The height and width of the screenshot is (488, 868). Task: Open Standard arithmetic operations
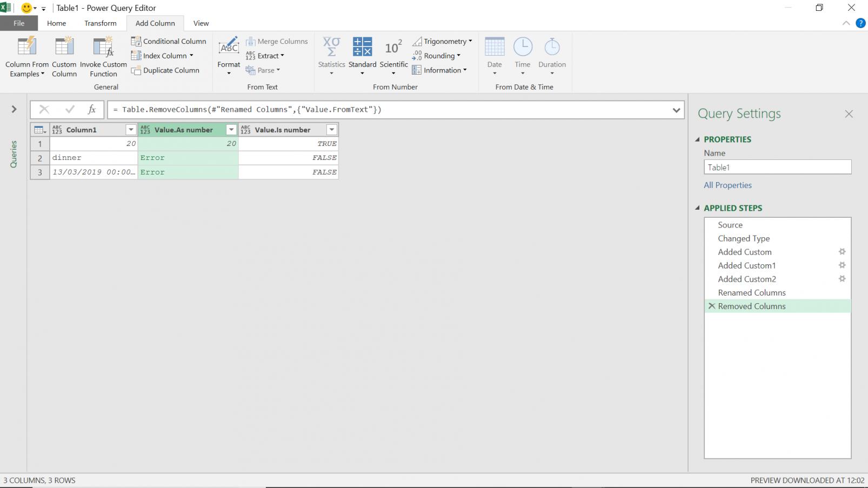click(362, 57)
